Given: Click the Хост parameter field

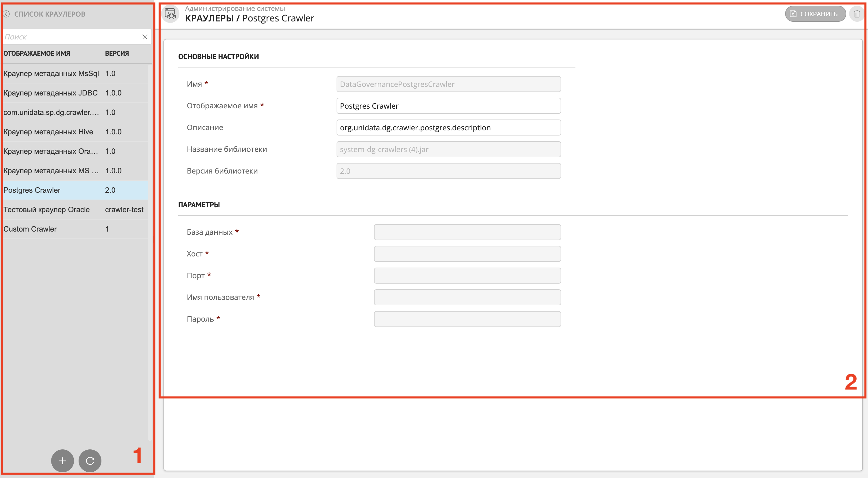Looking at the screenshot, I should 467,254.
